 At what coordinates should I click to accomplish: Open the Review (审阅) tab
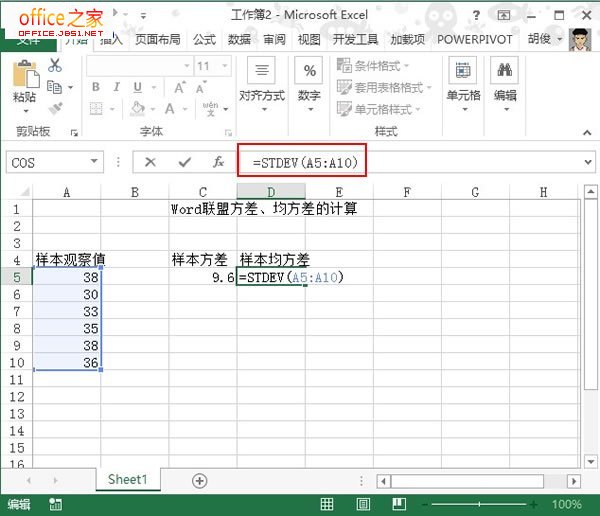coord(274,39)
